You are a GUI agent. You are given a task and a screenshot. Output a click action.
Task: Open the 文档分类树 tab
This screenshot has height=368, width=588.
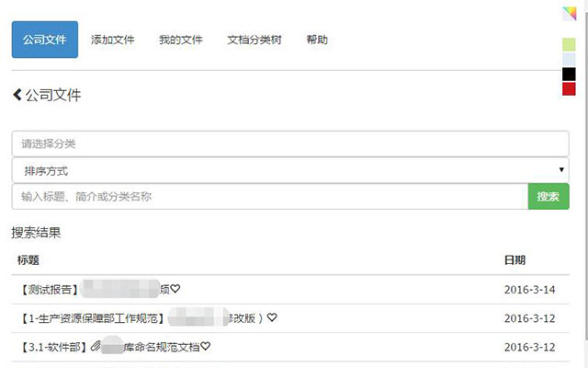point(254,40)
